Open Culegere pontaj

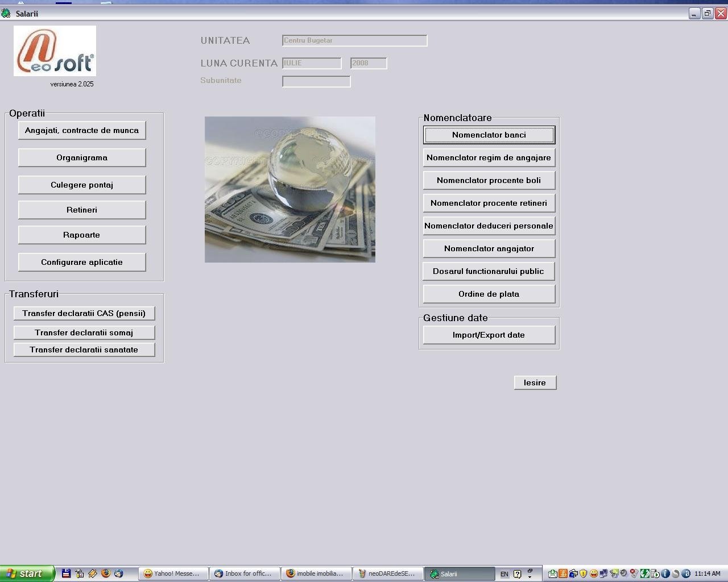pyautogui.click(x=82, y=185)
